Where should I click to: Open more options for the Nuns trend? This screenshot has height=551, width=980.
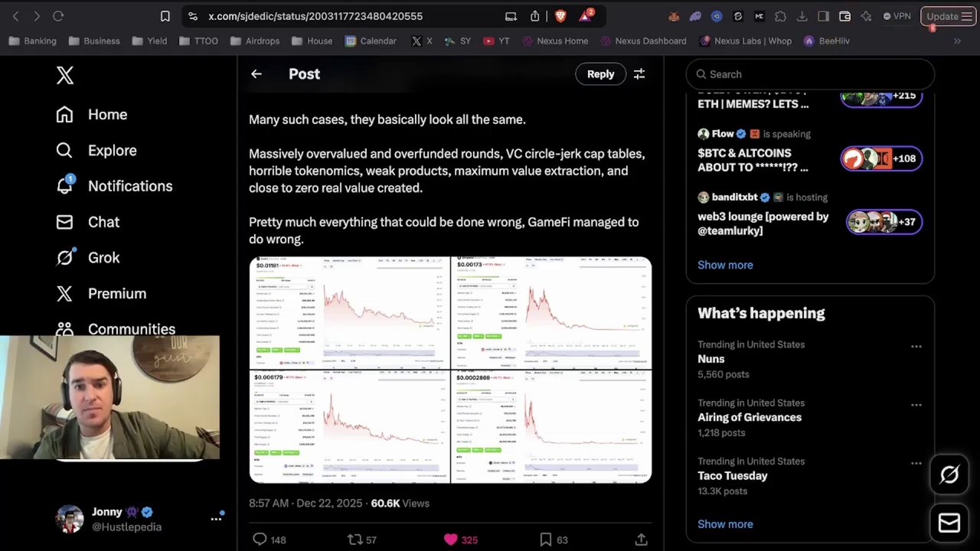click(x=916, y=346)
